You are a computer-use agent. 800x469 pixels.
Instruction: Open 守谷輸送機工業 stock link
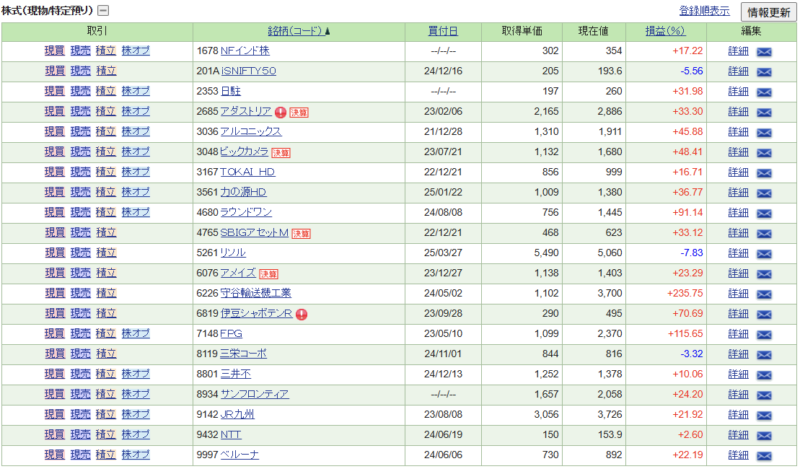(256, 293)
